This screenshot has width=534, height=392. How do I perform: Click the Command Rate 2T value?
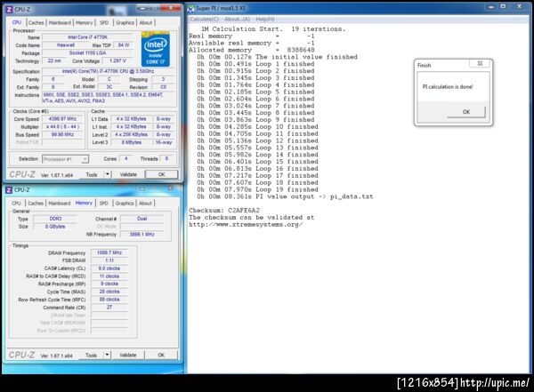tap(109, 308)
